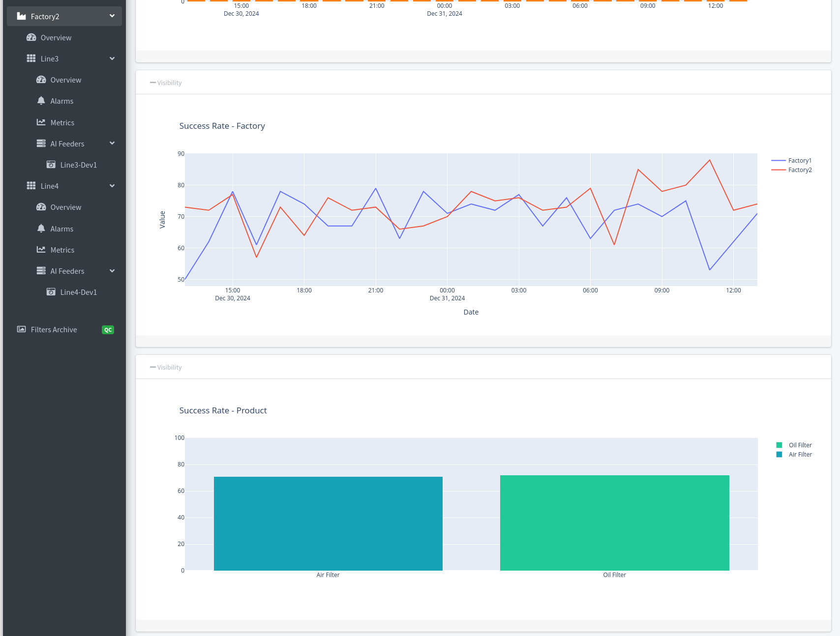Toggle Visibility of Success Rate - Factory panel
840x636 pixels.
point(166,83)
